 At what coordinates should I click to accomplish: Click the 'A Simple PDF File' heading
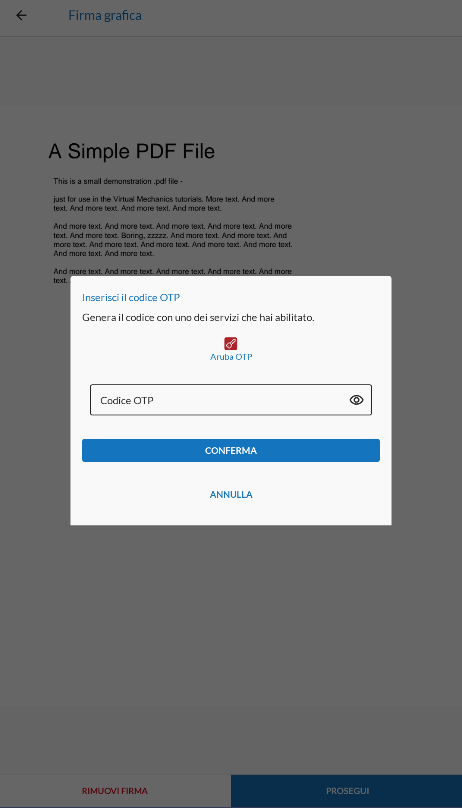(131, 151)
